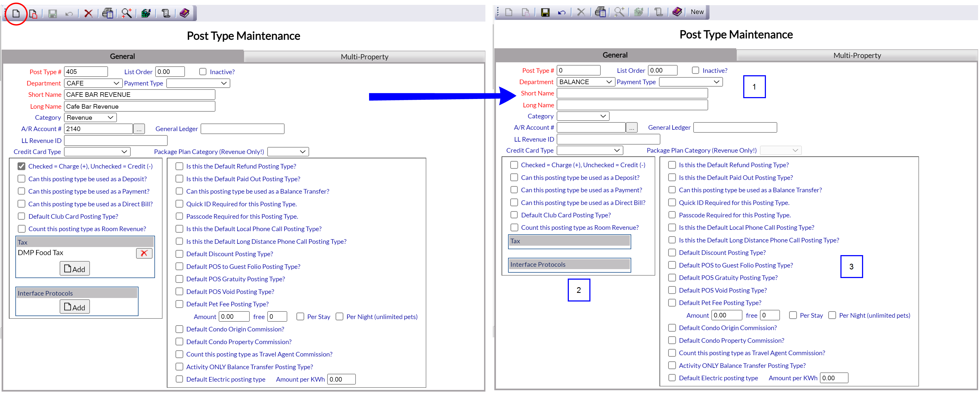Click General Ledger field in left form

coord(243,129)
